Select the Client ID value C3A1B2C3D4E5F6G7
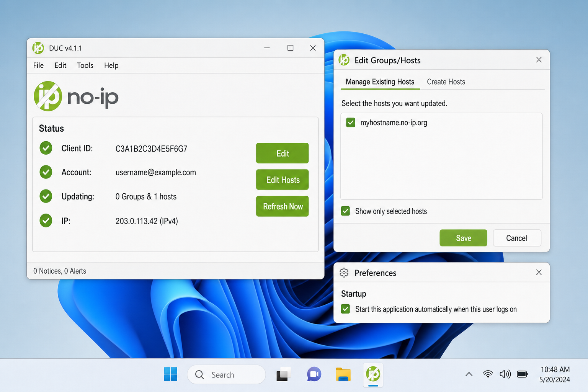588x392 pixels. tap(151, 149)
